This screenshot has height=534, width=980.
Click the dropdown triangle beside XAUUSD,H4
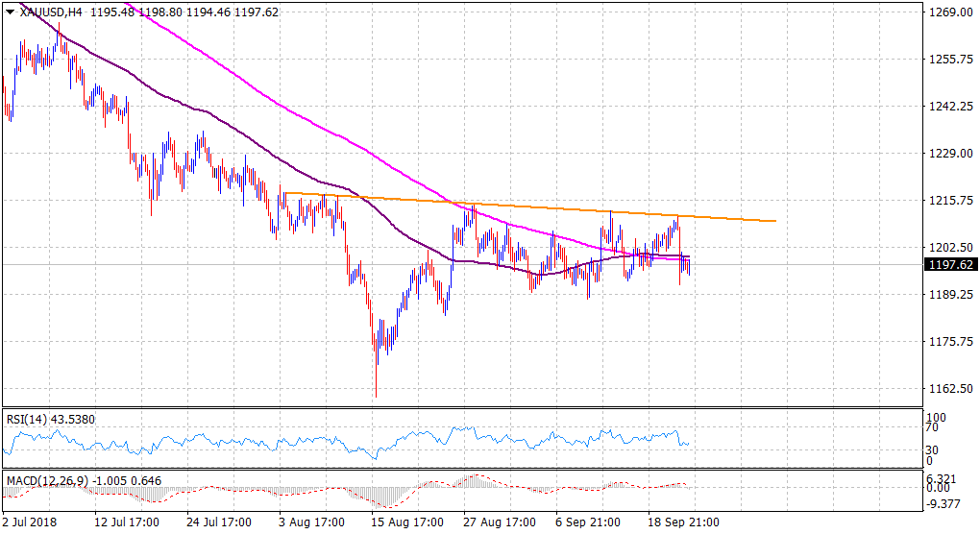(10, 11)
